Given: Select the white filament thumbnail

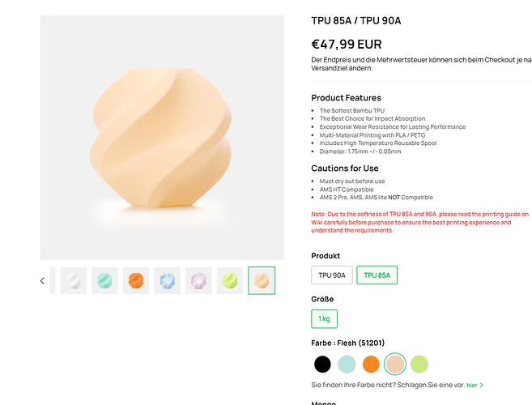Looking at the screenshot, I should (74, 280).
